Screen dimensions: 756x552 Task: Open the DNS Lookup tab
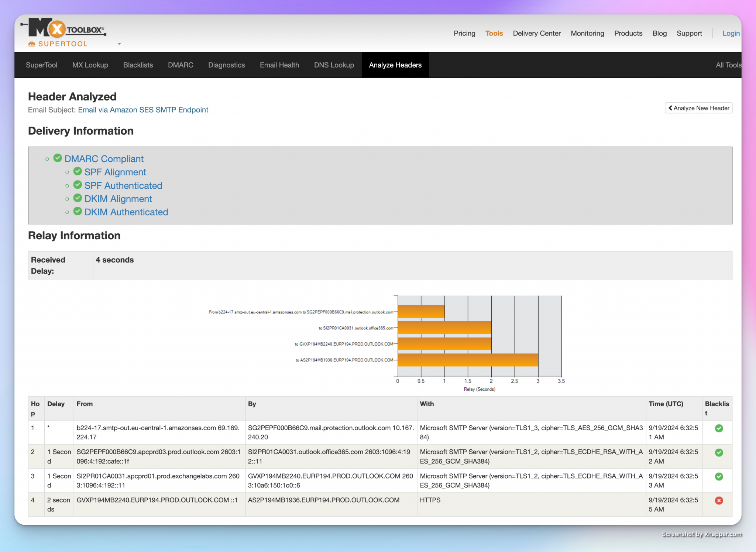coord(334,65)
